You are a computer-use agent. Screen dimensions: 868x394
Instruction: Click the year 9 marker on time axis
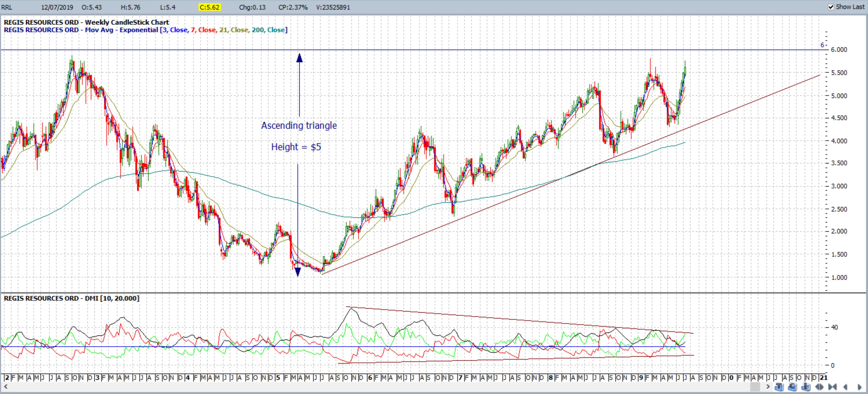tap(641, 378)
